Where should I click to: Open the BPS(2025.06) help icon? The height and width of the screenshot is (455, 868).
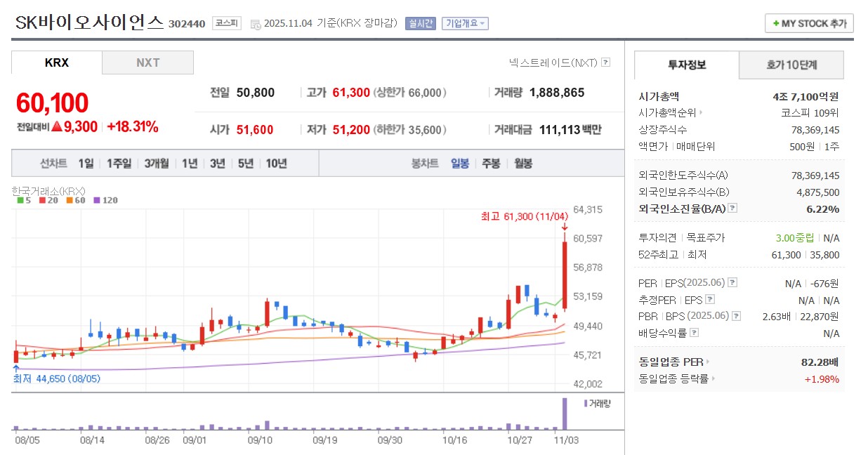[x=735, y=316]
